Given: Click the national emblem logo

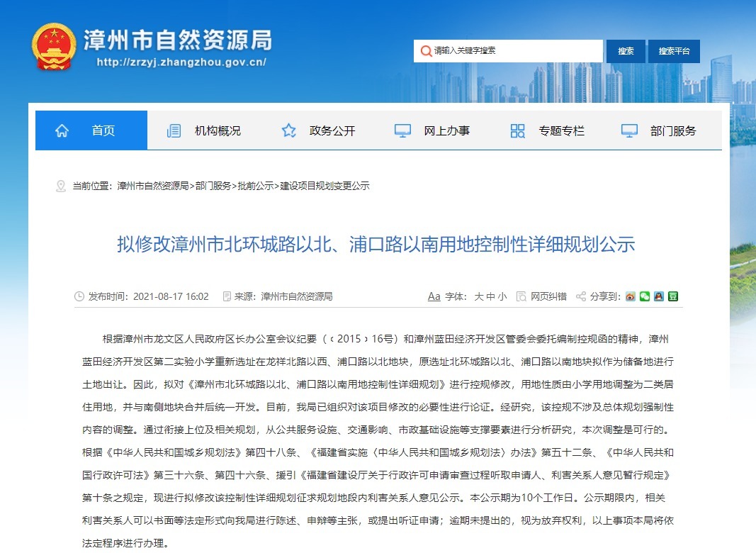Looking at the screenshot, I should (54, 47).
